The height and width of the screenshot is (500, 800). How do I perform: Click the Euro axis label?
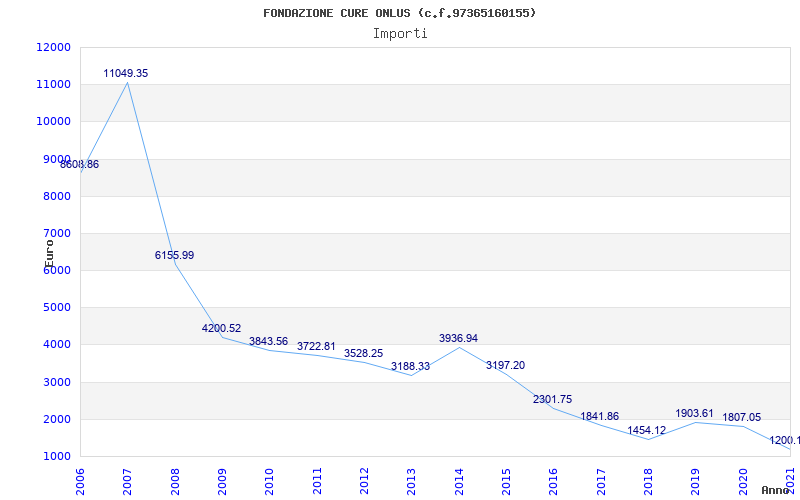click(49, 254)
